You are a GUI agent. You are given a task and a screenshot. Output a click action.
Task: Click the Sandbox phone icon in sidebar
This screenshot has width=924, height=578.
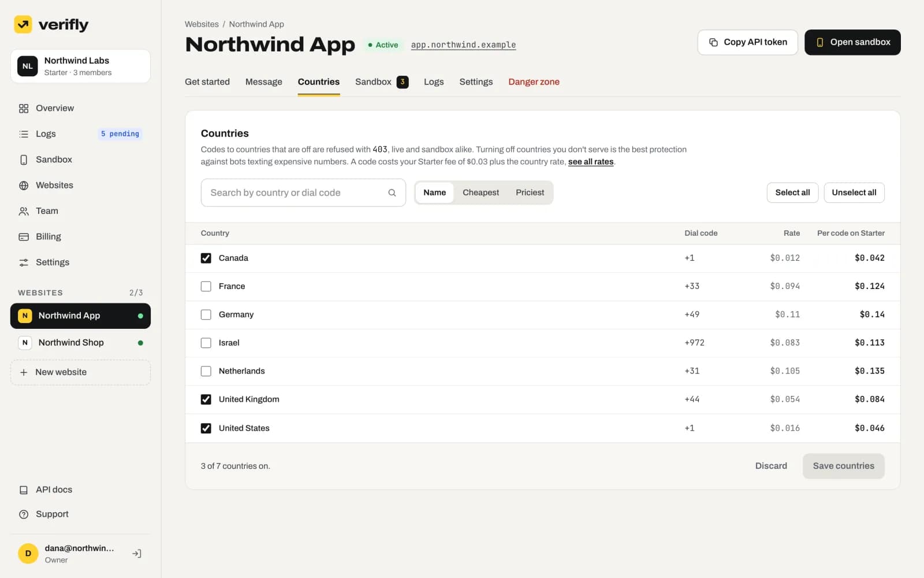click(x=24, y=160)
